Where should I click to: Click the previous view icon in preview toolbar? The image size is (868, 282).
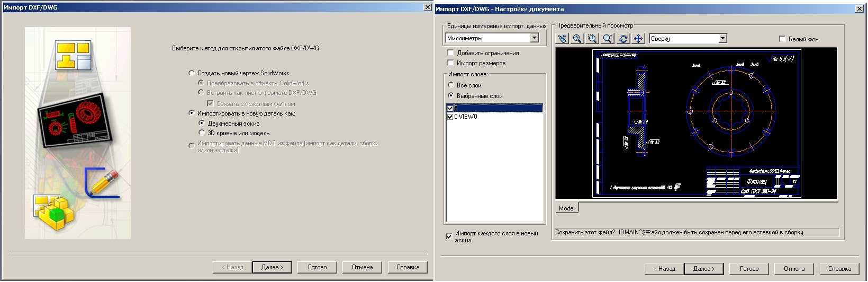(562, 39)
